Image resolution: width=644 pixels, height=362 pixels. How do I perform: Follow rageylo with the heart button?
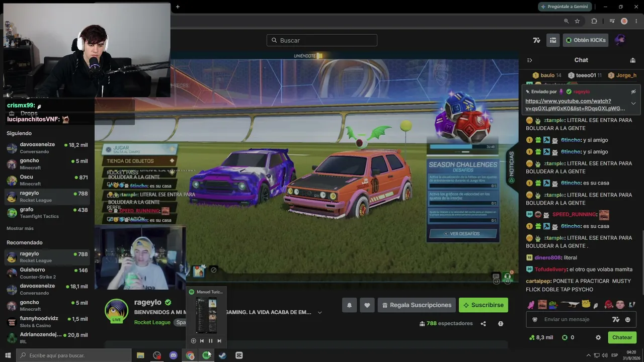click(x=367, y=305)
